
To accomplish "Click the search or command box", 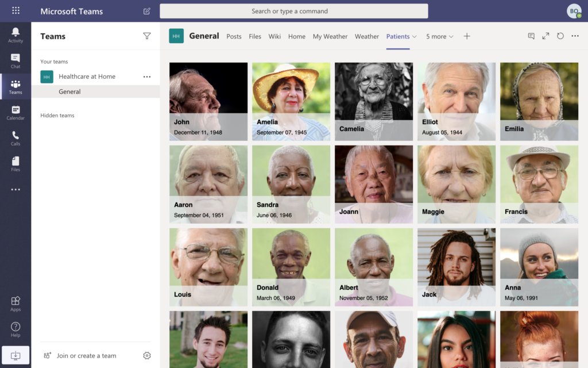I will (x=293, y=11).
